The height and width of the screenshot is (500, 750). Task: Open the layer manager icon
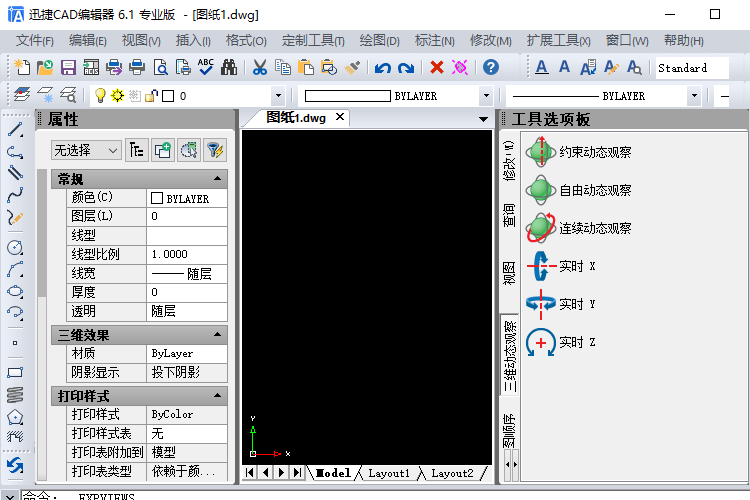point(22,95)
